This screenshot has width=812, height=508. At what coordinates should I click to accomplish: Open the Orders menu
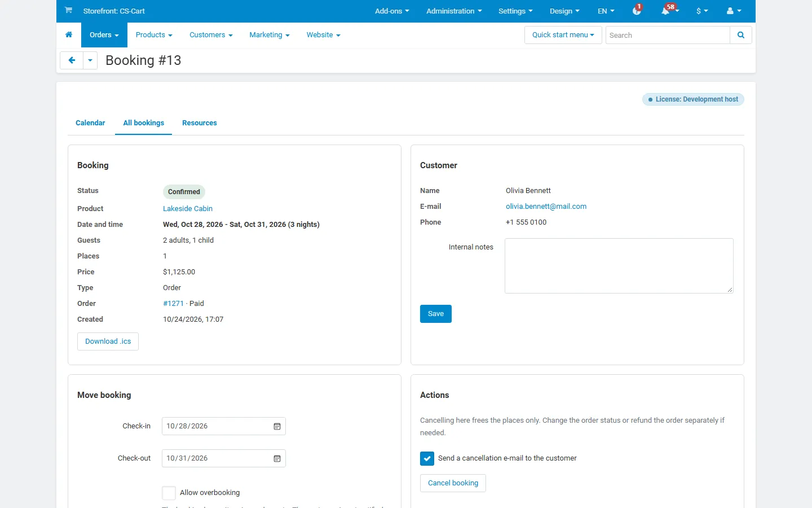[104, 35]
